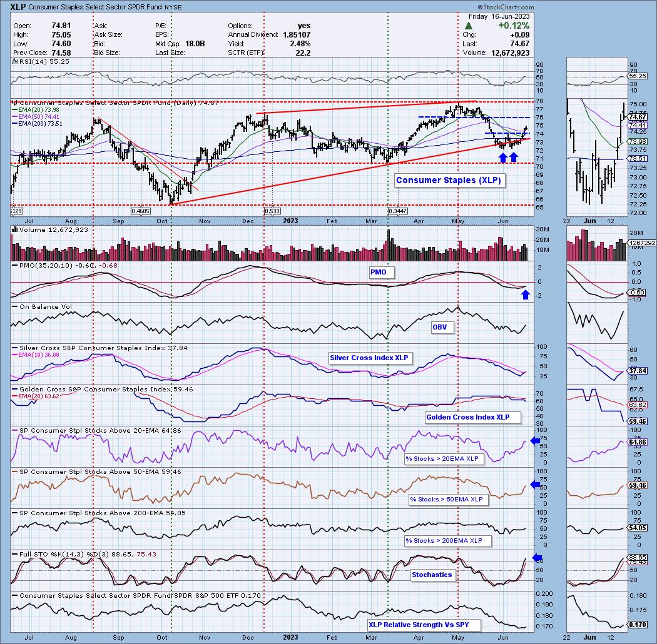Click the Golden Cross S&P Consumer Staples Index title
Image resolution: width=657 pixels, height=644 pixels.
(103, 389)
